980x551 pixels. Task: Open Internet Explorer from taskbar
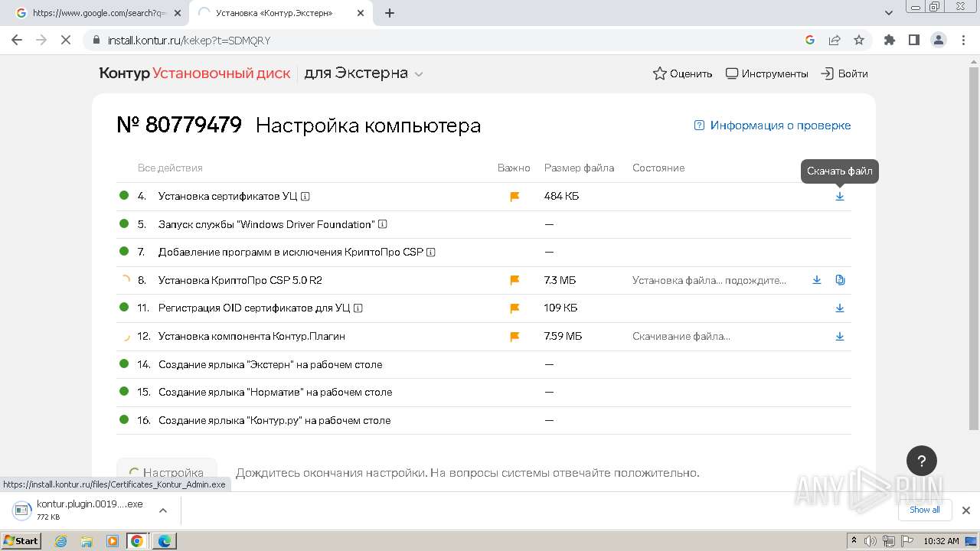pyautogui.click(x=61, y=540)
